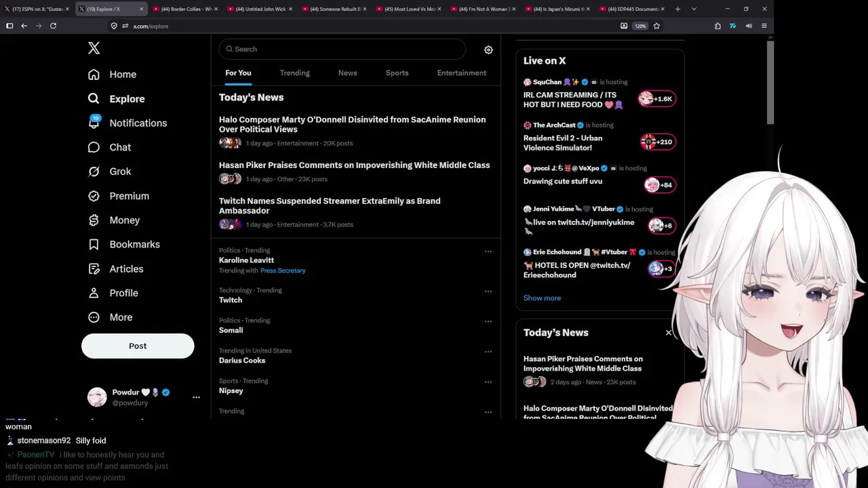Click the Powdur profile avatar
The image size is (868, 488).
pyautogui.click(x=97, y=397)
